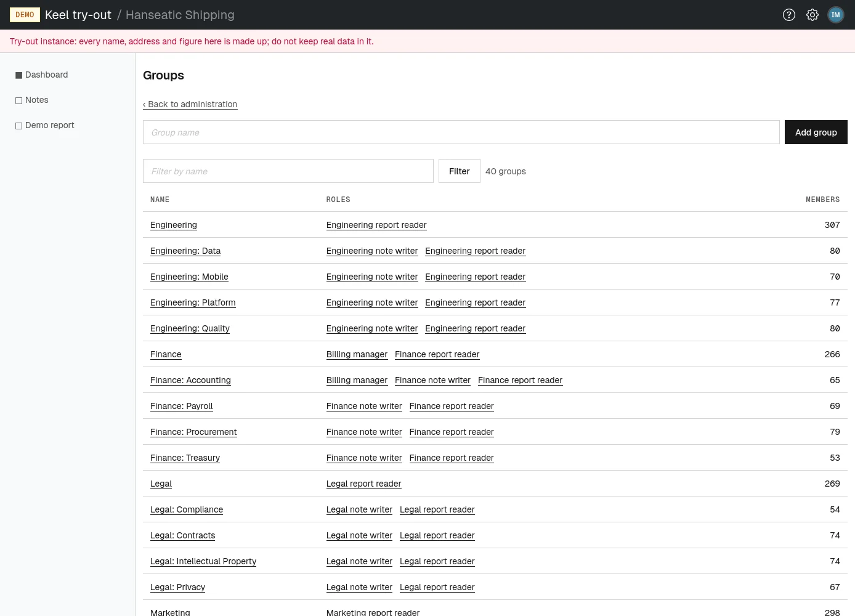Image resolution: width=855 pixels, height=616 pixels.
Task: Open the Finance: Treasury group
Action: pos(185,458)
